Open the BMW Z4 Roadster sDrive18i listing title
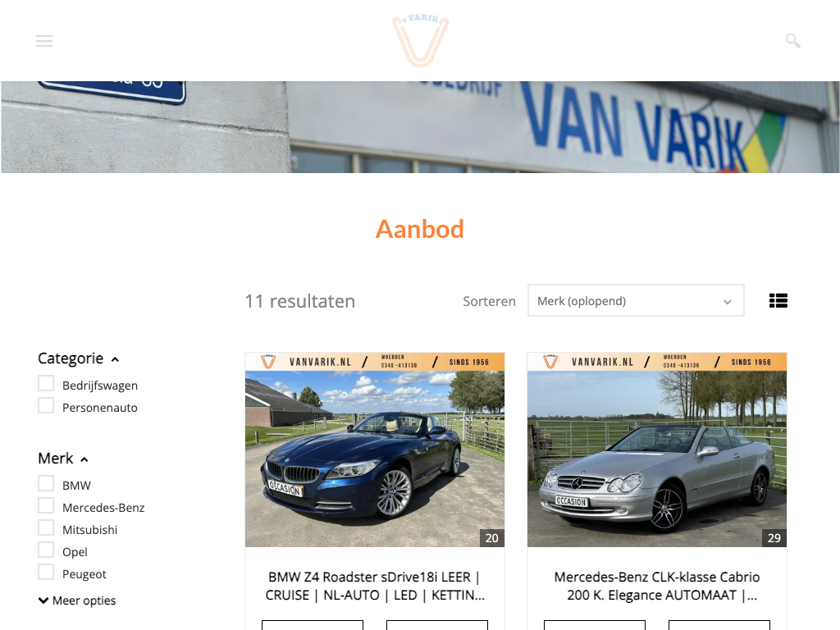The image size is (840, 630). click(374, 586)
